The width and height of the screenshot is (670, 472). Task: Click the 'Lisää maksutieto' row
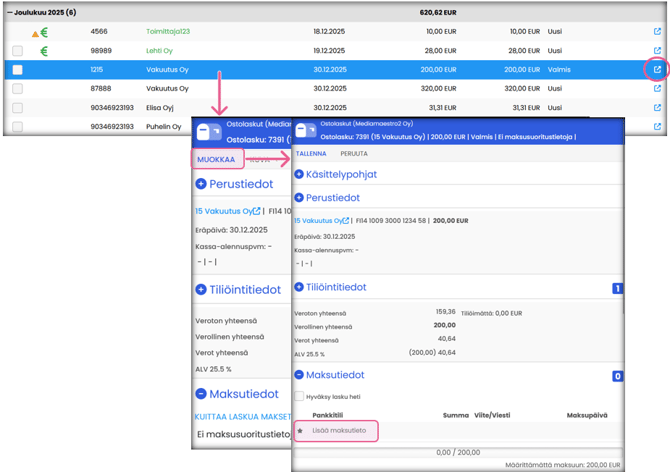tap(340, 431)
